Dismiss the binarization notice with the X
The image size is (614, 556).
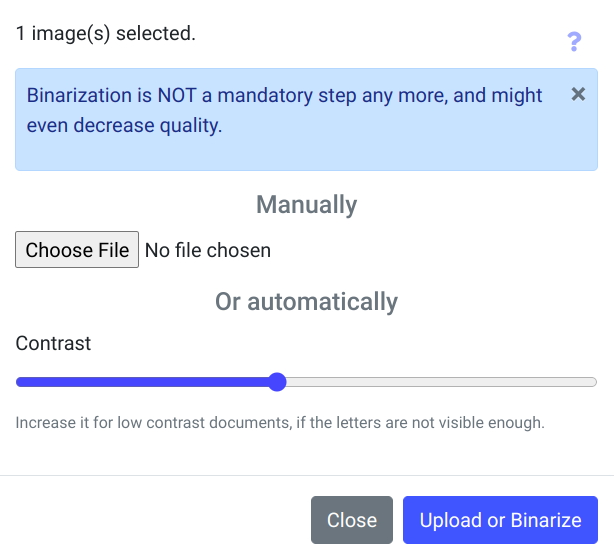click(x=578, y=94)
